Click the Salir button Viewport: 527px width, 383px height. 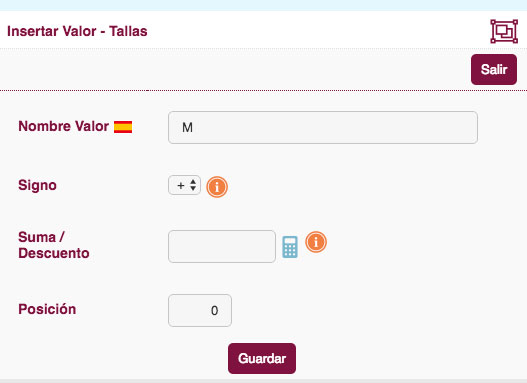click(494, 70)
